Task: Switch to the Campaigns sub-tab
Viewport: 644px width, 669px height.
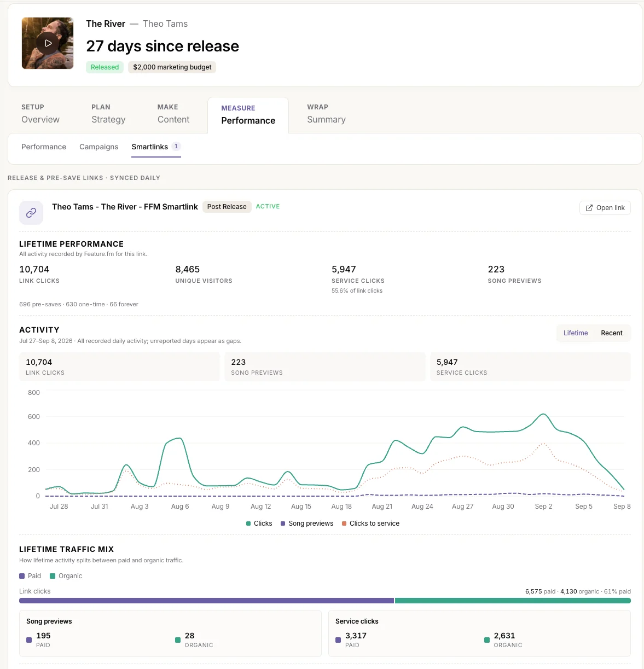Action: (99, 147)
